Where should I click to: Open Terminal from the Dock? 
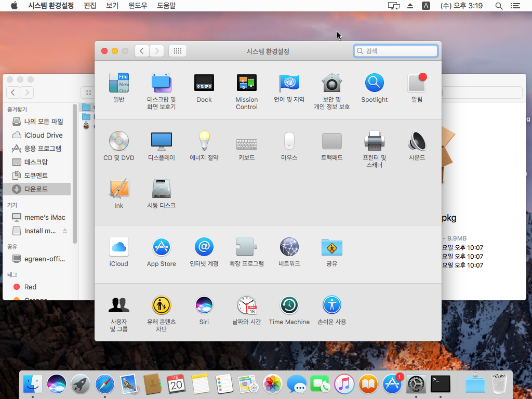(x=441, y=384)
